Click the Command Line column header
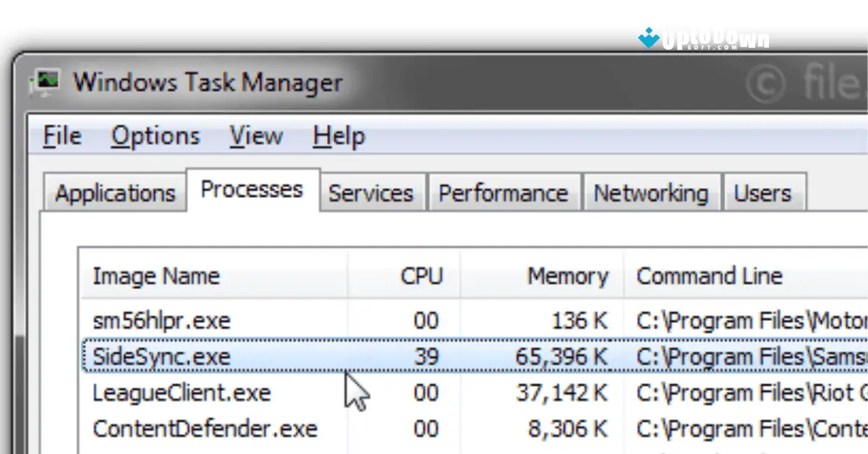This screenshot has height=454, width=868. (709, 276)
